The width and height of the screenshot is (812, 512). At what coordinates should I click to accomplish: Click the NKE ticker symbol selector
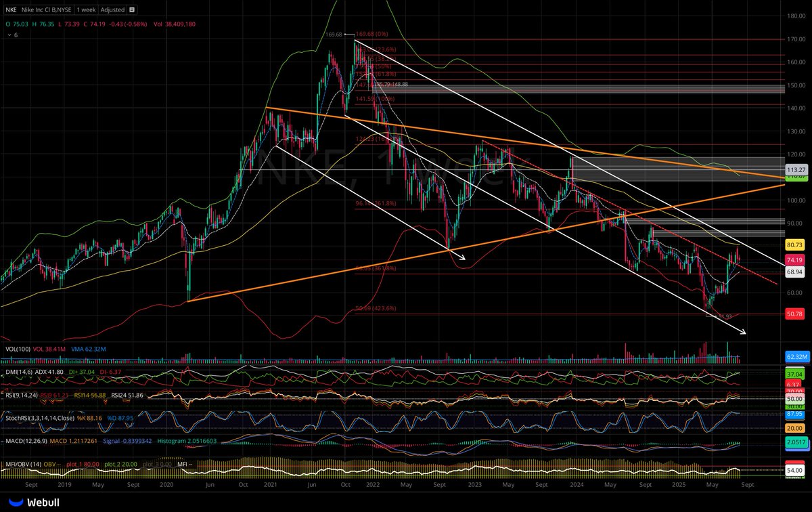click(11, 9)
